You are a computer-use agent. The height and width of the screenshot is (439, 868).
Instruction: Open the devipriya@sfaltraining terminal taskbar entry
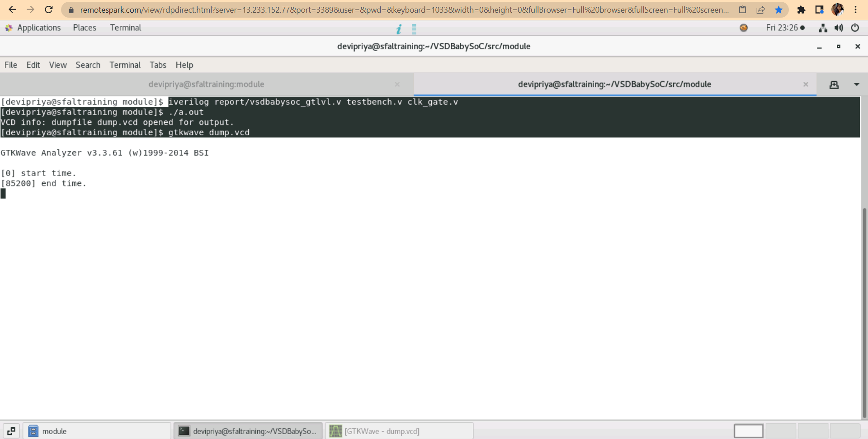tap(249, 430)
